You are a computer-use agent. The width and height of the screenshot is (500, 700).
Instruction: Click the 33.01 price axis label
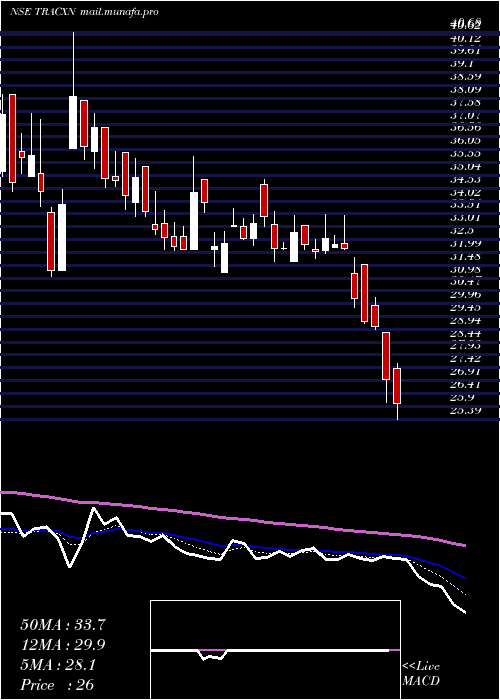coord(465,218)
